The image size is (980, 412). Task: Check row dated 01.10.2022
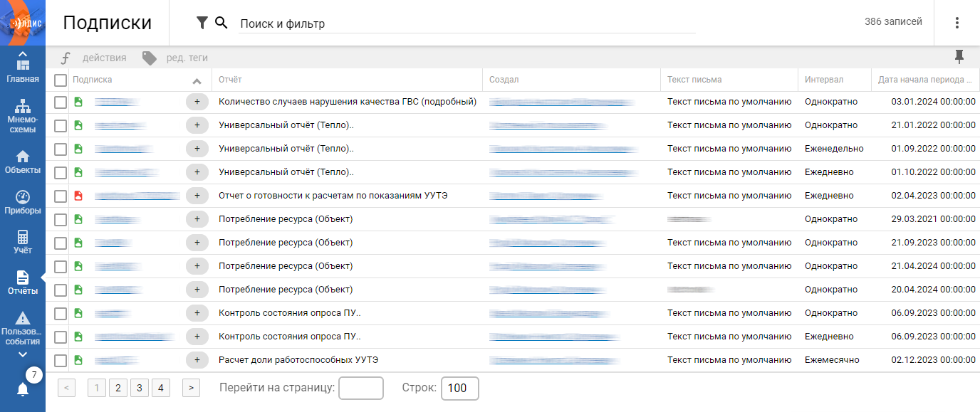[x=61, y=173]
